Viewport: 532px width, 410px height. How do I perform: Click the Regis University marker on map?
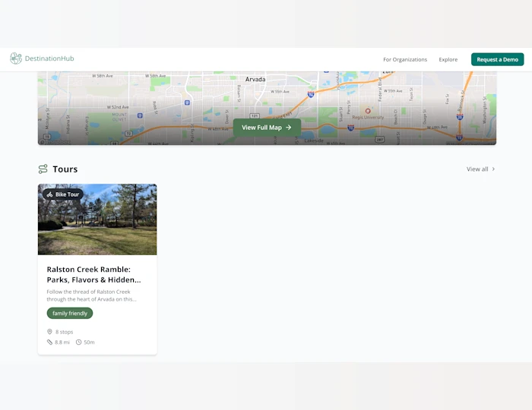pos(368,111)
